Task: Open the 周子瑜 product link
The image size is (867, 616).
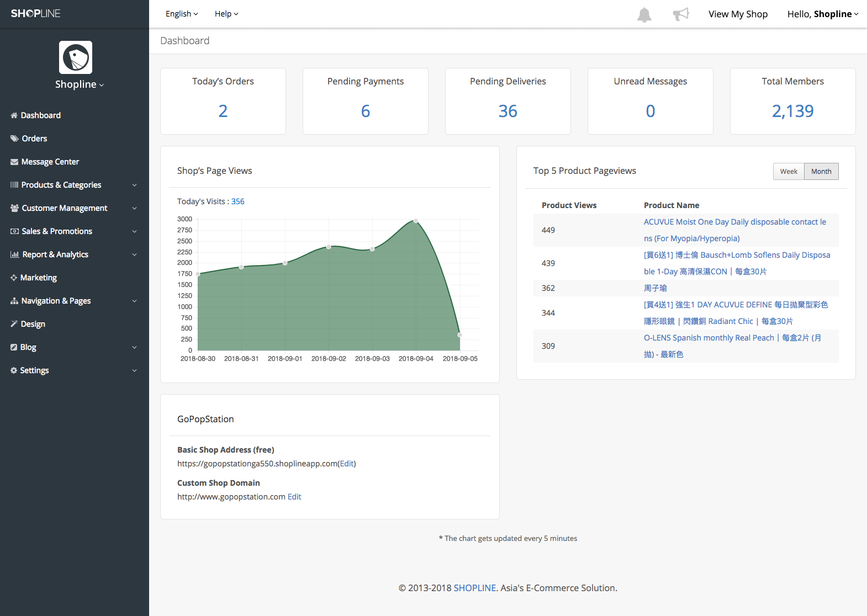Action: point(655,288)
